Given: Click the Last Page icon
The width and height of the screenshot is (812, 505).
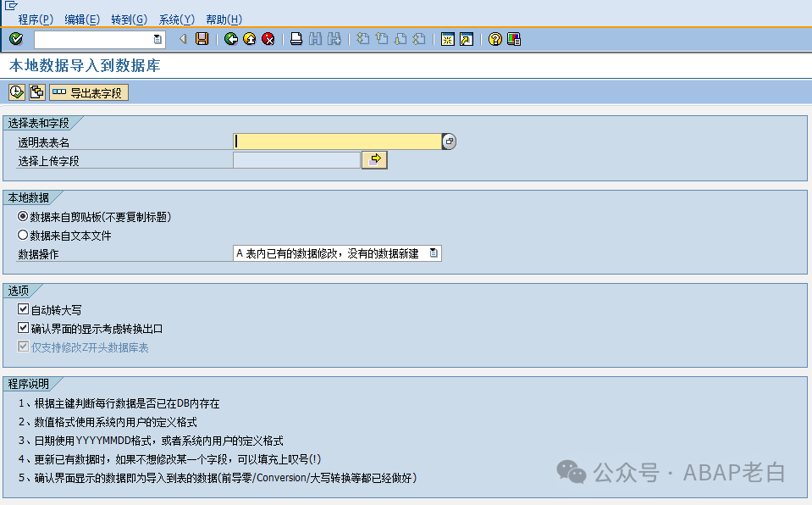Looking at the screenshot, I should [419, 39].
